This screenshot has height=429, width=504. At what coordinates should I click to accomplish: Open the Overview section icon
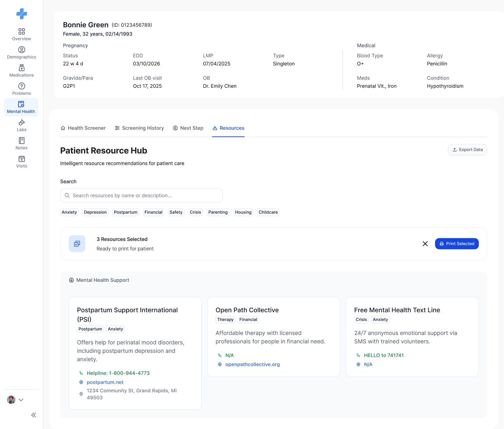tap(22, 31)
